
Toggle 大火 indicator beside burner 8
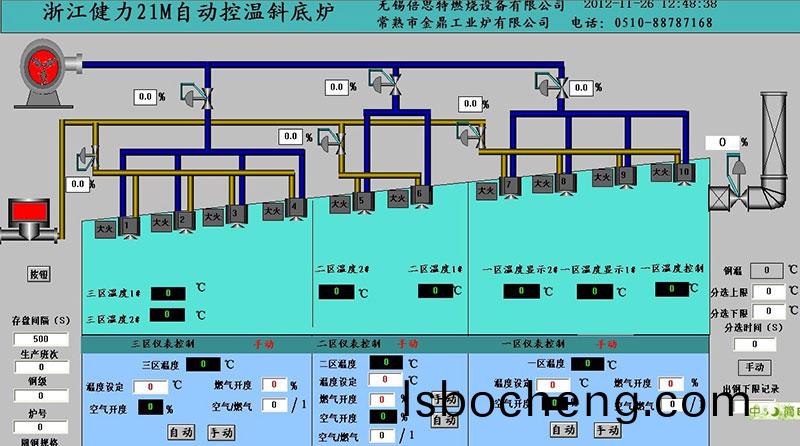coord(542,183)
